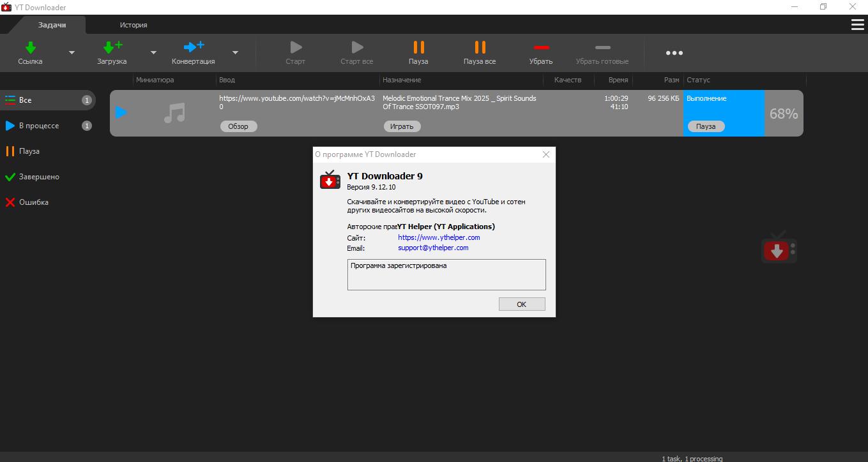Click OK in the about dialog
The height and width of the screenshot is (462, 868).
(x=521, y=304)
